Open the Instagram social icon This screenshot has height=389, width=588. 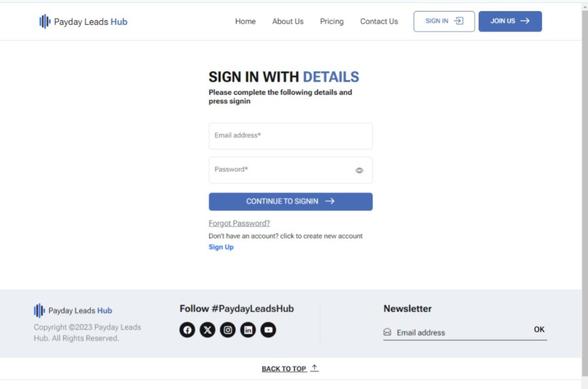click(228, 330)
